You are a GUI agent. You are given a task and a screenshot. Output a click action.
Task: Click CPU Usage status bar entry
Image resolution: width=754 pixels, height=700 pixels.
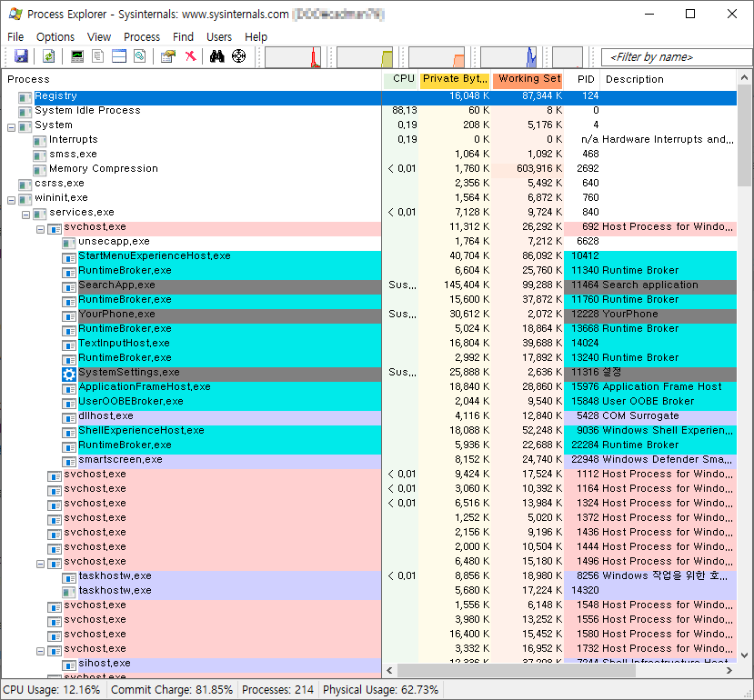pos(52,690)
